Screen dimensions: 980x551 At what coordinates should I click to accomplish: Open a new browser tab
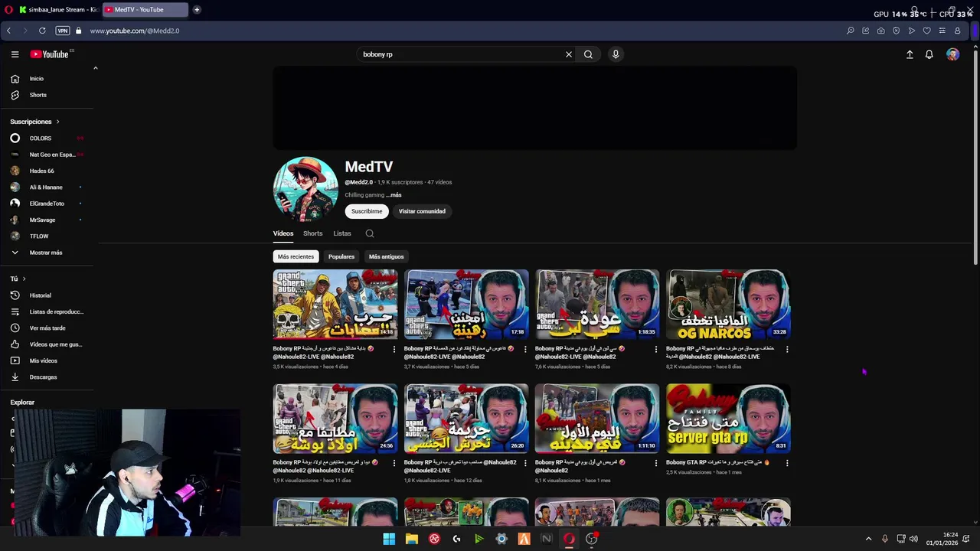197,10
